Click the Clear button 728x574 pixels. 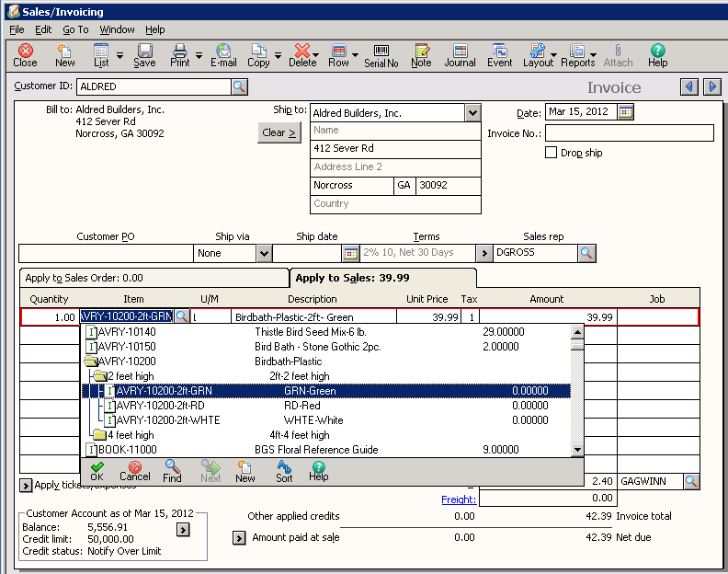click(x=279, y=132)
